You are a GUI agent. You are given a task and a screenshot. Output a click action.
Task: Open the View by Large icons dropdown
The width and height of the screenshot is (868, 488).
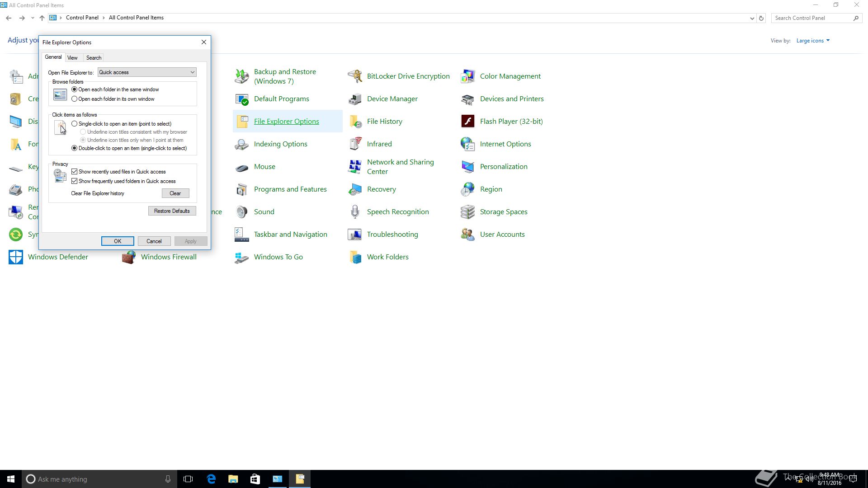pyautogui.click(x=813, y=41)
